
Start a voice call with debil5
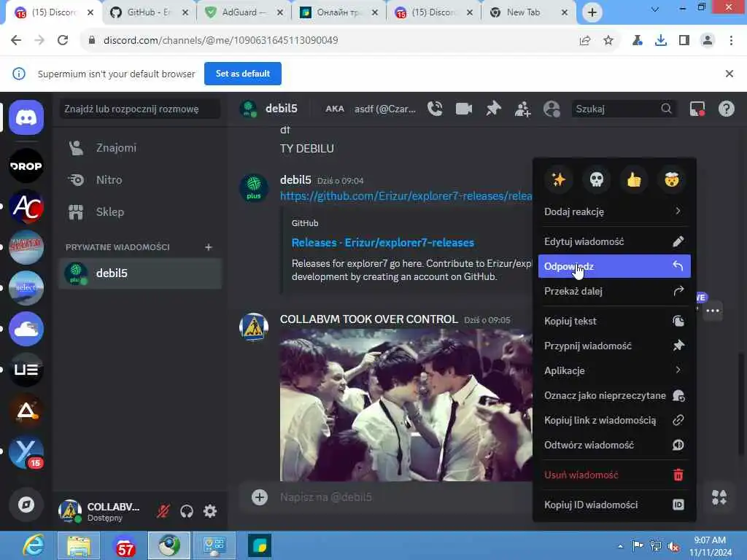(x=435, y=109)
